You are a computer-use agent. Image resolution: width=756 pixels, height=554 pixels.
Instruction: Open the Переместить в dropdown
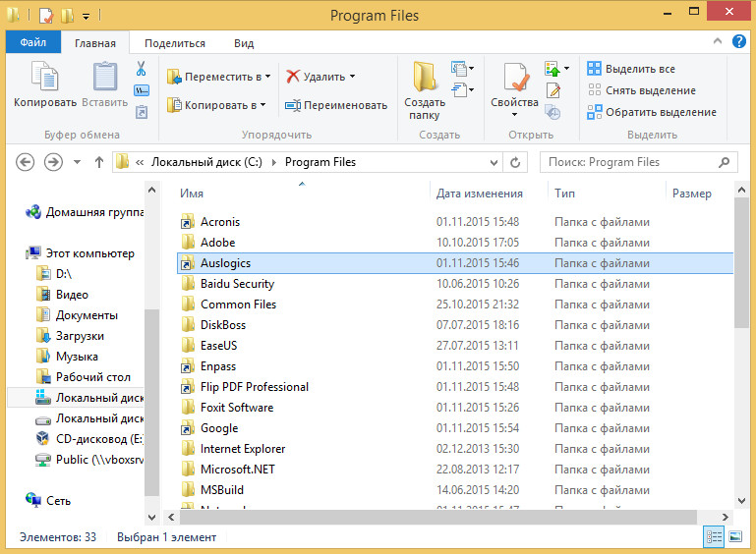pos(218,77)
